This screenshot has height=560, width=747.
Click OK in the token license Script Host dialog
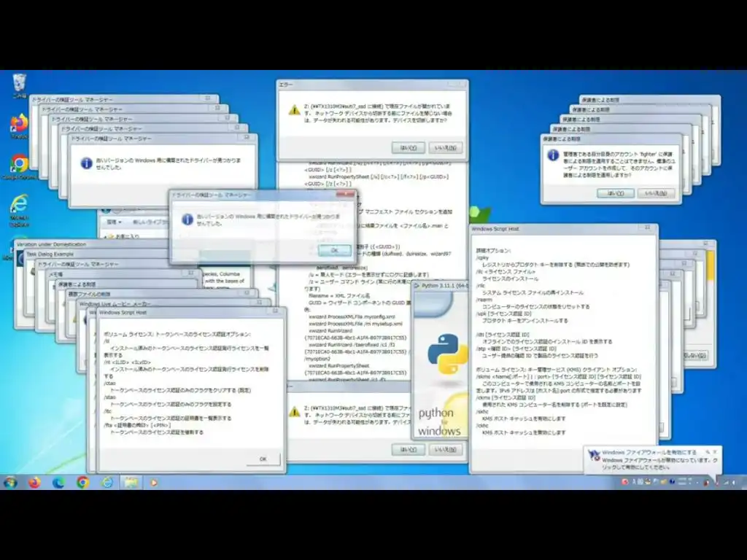point(263,459)
